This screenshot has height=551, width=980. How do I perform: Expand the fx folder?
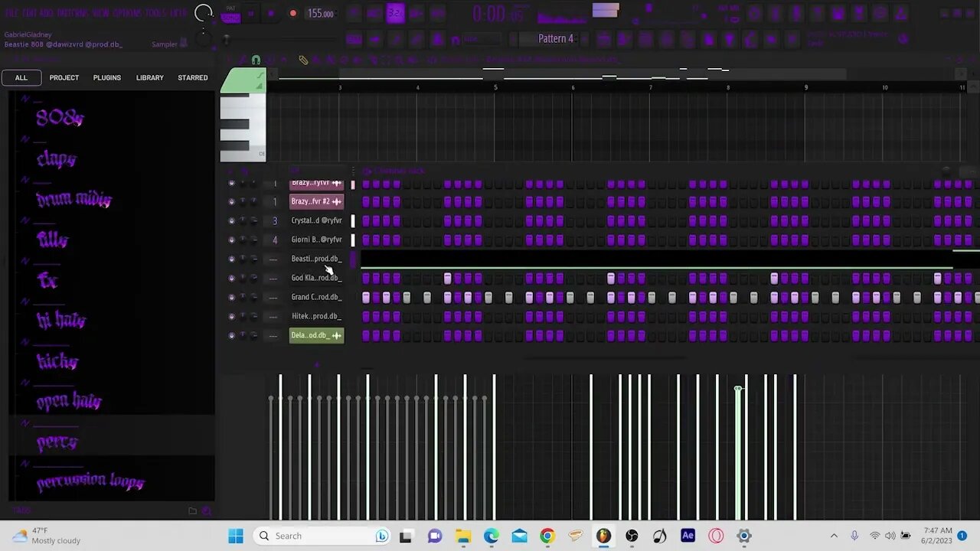47,280
